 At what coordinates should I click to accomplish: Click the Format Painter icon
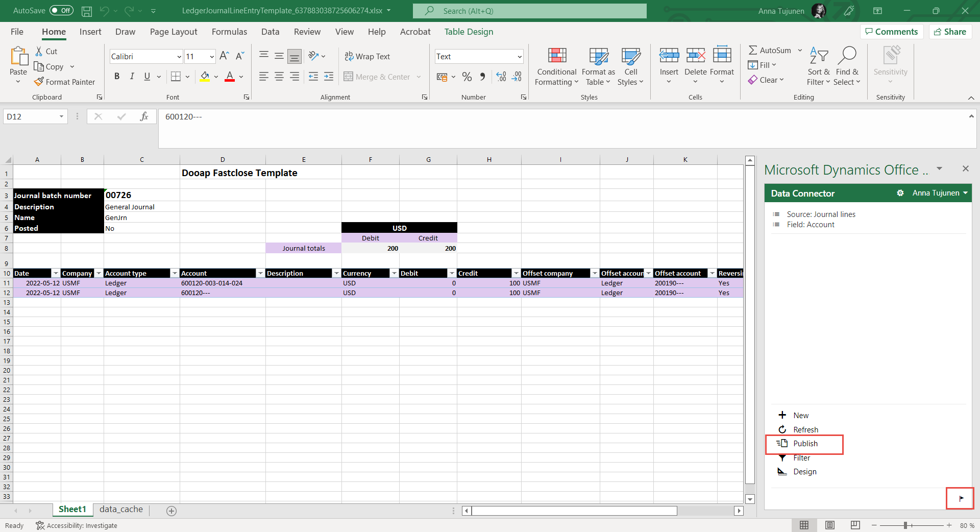point(39,82)
